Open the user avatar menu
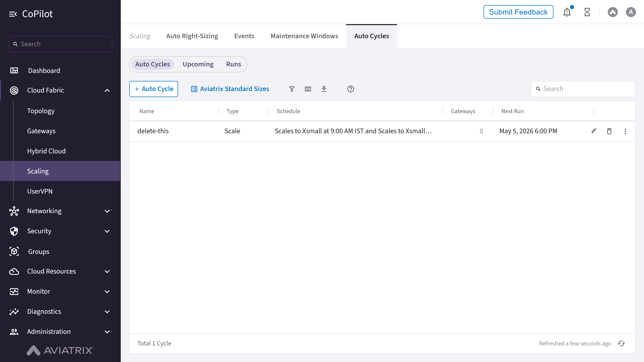Viewport: 644px width, 362px height. pos(631,12)
